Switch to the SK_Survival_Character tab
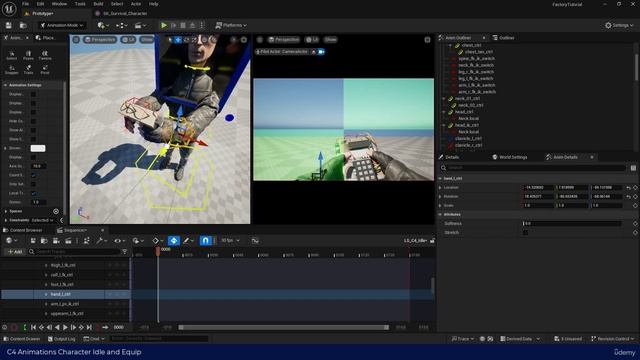 click(121, 13)
